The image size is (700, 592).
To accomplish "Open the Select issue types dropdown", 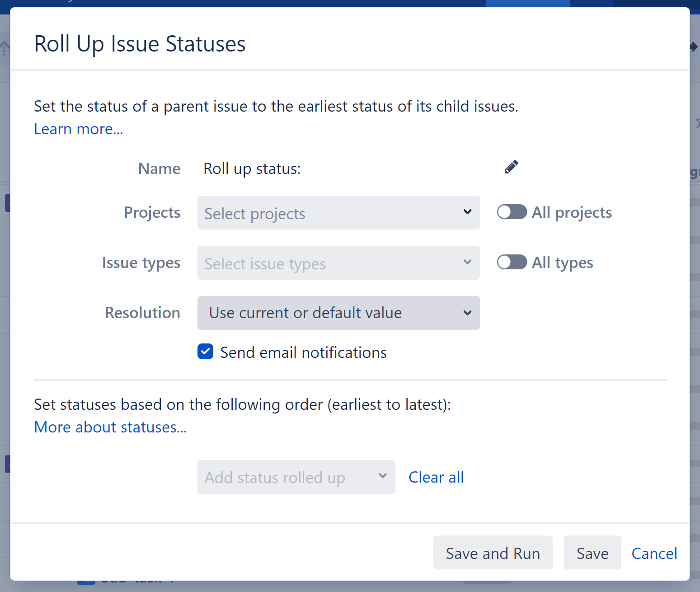I will pyautogui.click(x=316, y=263).
